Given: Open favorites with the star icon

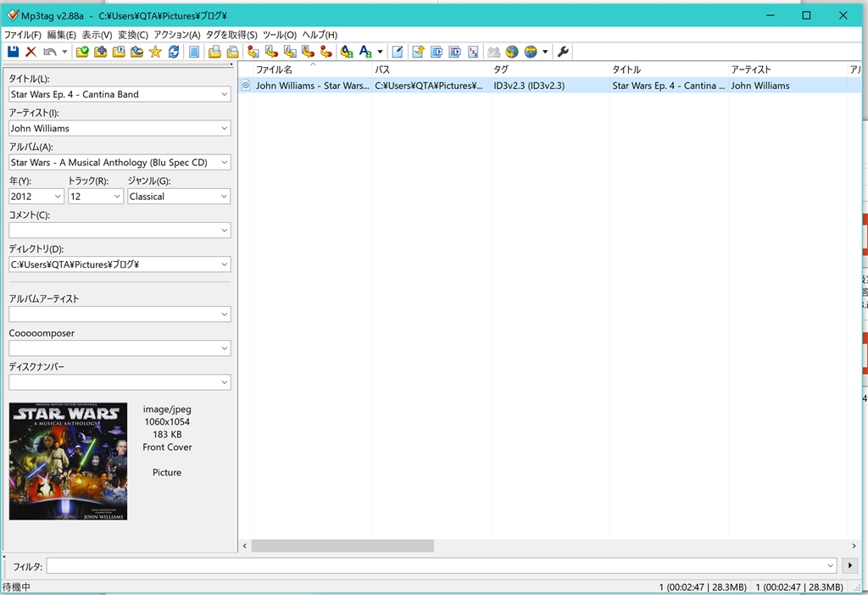Looking at the screenshot, I should [156, 52].
